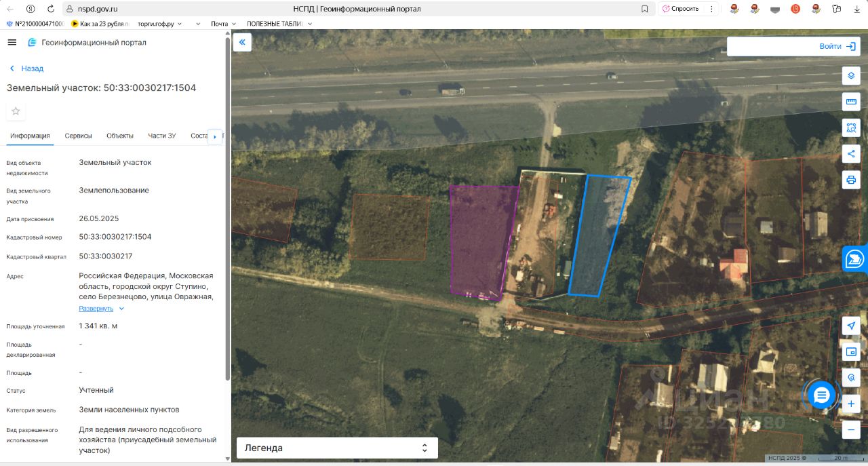This screenshot has height=466, width=868.
Task: Open the Спросить options three-dot menu
Action: click(x=711, y=9)
